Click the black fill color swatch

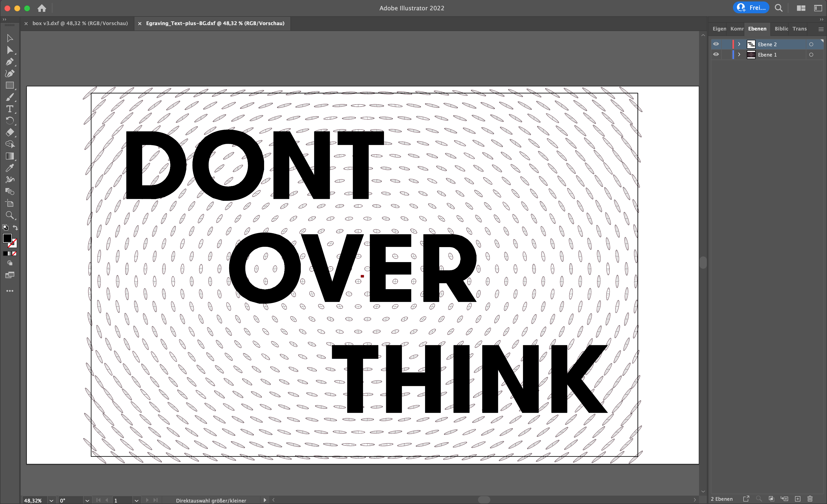point(7,238)
